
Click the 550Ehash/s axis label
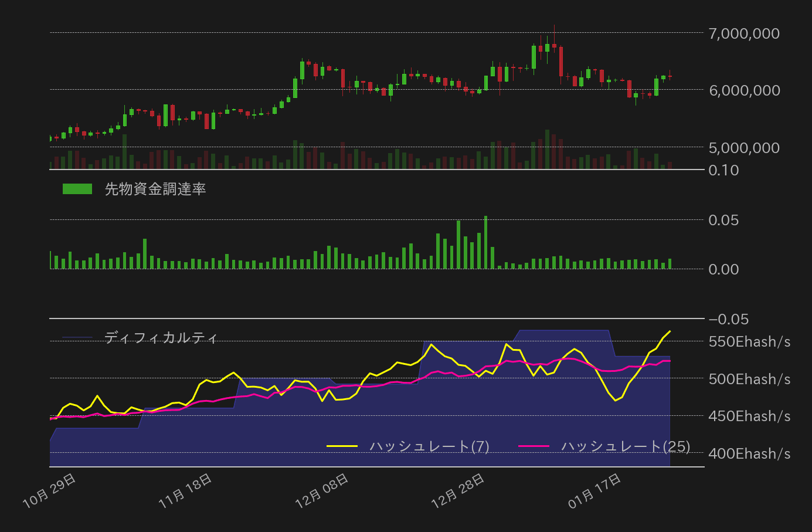(x=749, y=341)
